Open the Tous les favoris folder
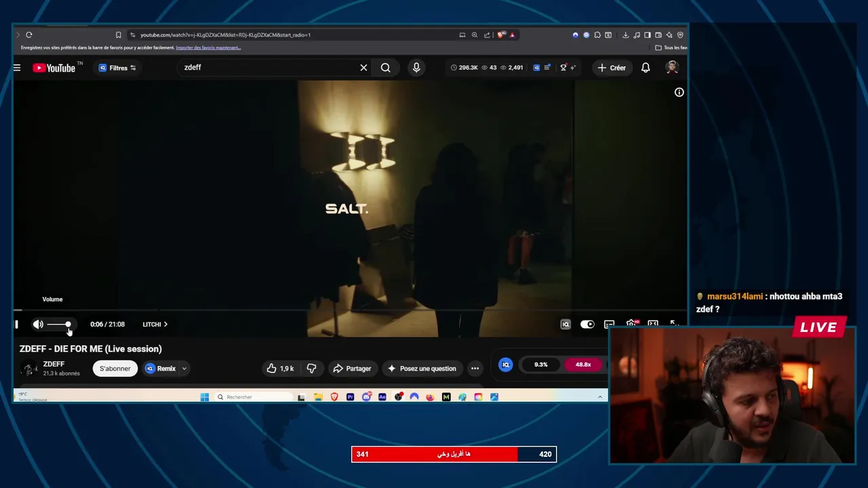This screenshot has width=868, height=488. (671, 47)
